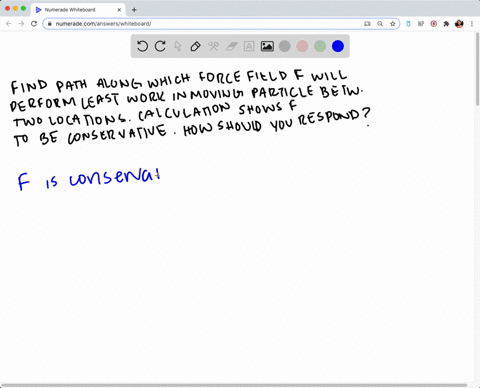Viewport: 480px width, 388px height.
Task: Click the NP extension icon
Action: point(421,24)
